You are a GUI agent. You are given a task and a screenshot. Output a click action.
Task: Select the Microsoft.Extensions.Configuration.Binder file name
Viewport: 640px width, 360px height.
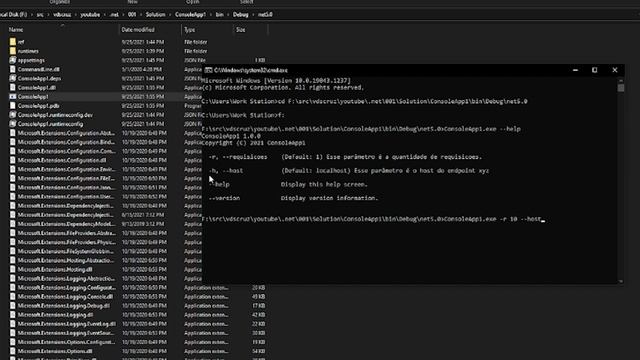coord(66,142)
